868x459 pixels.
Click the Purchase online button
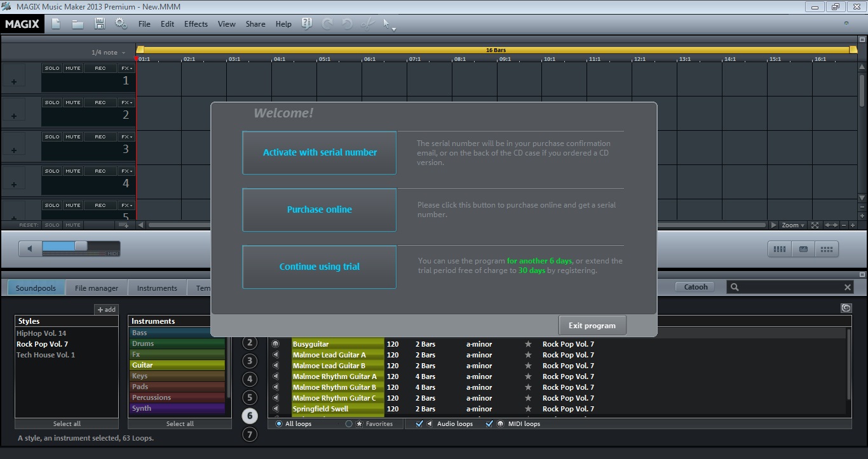(x=319, y=210)
